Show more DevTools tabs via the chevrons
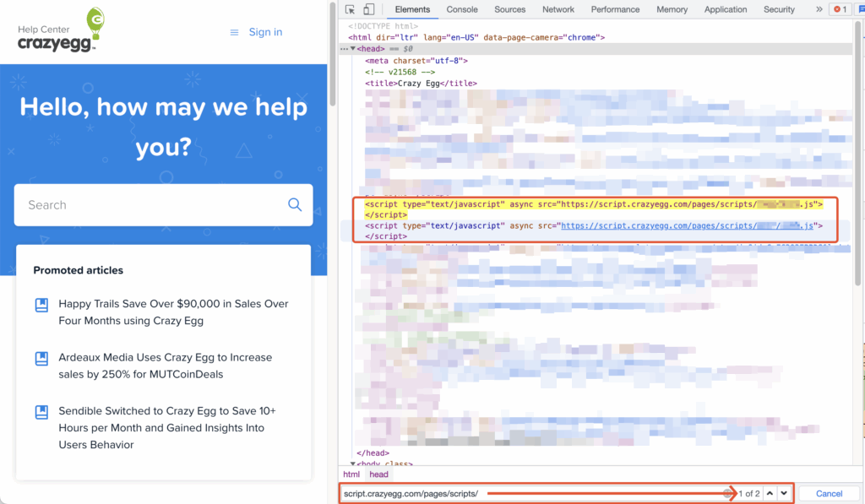 819,9
